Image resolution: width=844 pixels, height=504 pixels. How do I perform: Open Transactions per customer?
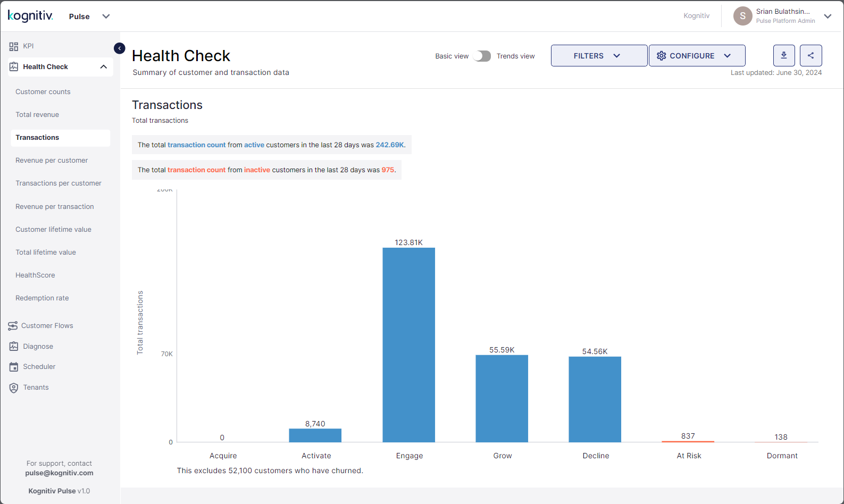(x=59, y=183)
